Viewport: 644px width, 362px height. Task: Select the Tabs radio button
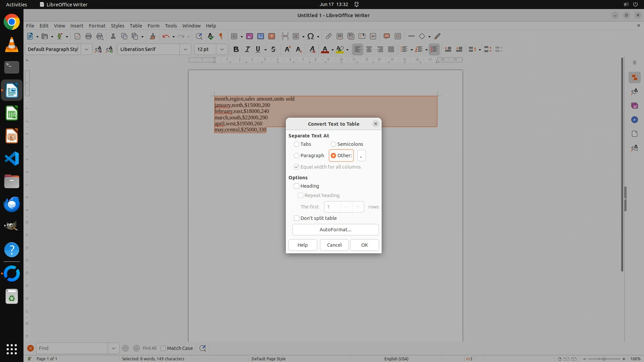click(x=297, y=144)
